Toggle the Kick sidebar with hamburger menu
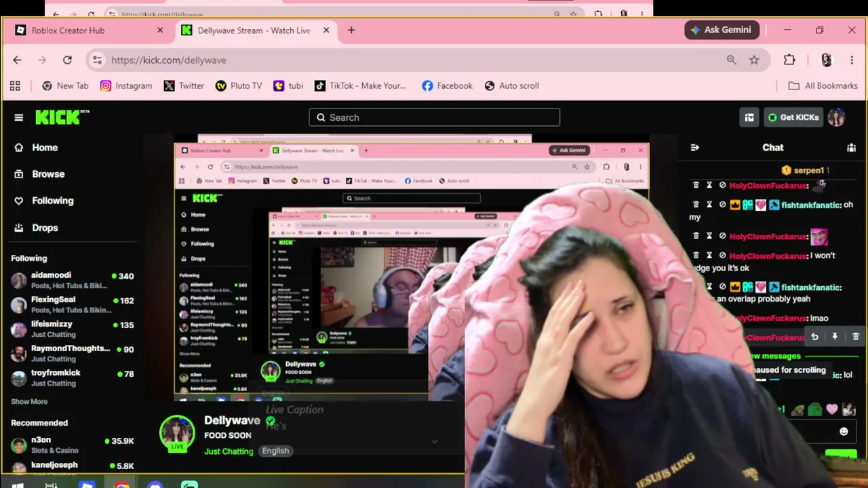Image resolution: width=868 pixels, height=488 pixels. [x=18, y=117]
